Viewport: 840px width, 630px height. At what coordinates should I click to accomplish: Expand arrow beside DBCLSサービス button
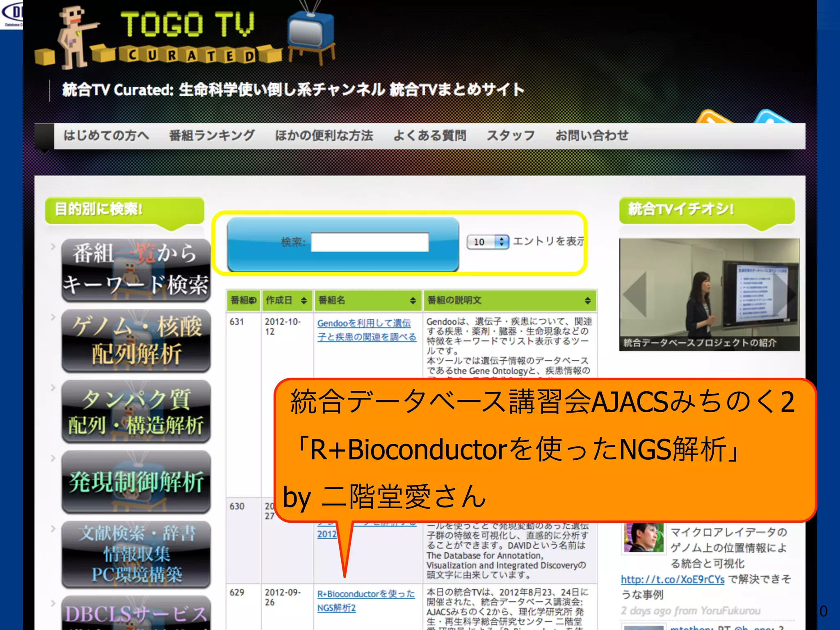53,603
